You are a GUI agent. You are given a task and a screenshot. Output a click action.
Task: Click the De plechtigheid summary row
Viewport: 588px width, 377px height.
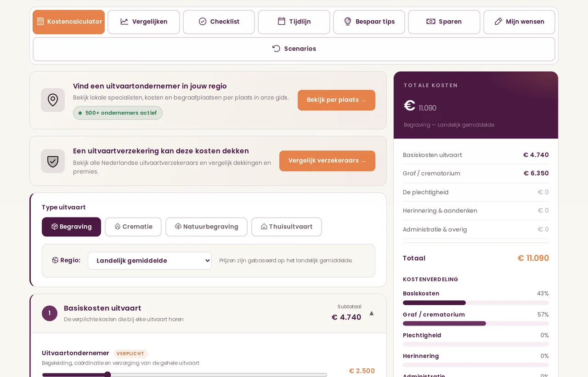click(x=476, y=192)
